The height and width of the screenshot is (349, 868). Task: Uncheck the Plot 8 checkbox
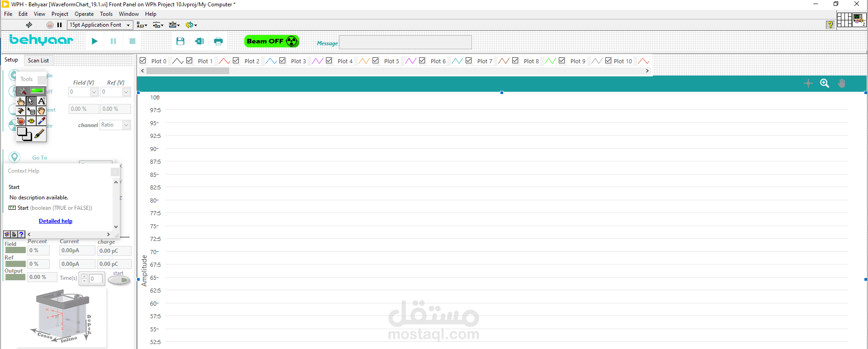[515, 61]
